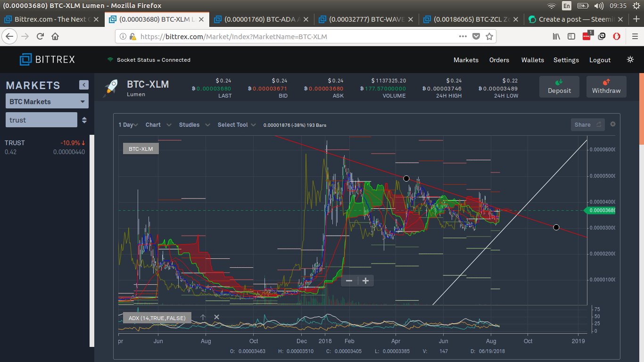This screenshot has width=644, height=362.
Task: Open the system power/session gear menu
Action: pos(636,6)
